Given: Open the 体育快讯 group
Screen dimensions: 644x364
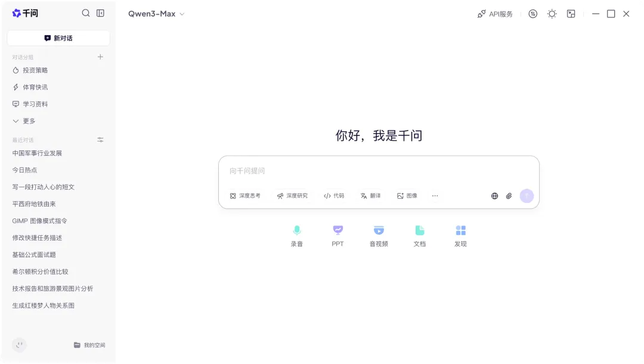Looking at the screenshot, I should [x=30, y=87].
